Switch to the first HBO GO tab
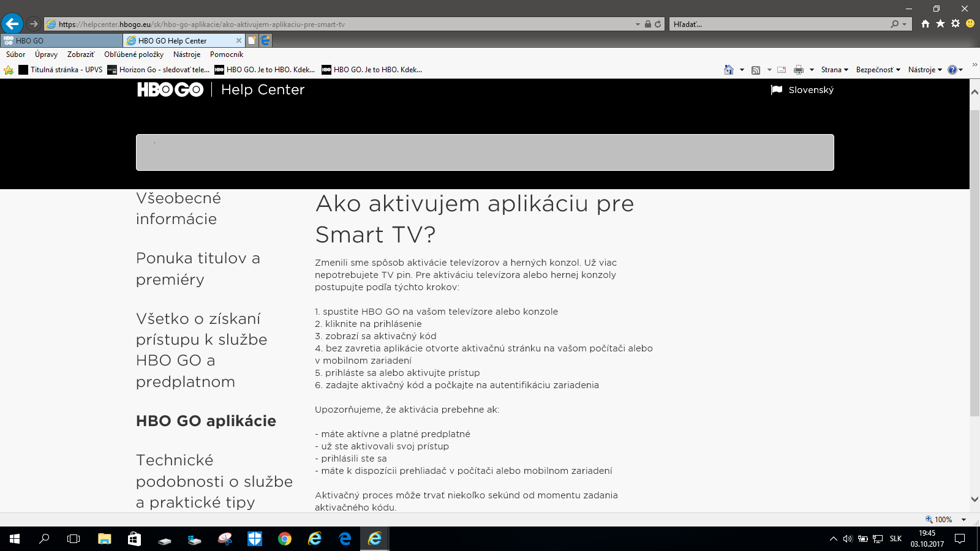The image size is (980, 551). 61,40
